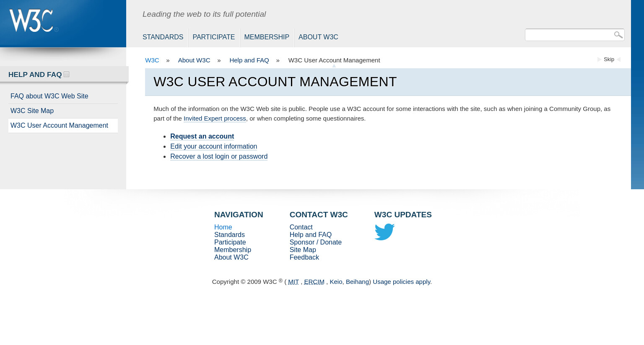Click the W3C logo

(34, 21)
